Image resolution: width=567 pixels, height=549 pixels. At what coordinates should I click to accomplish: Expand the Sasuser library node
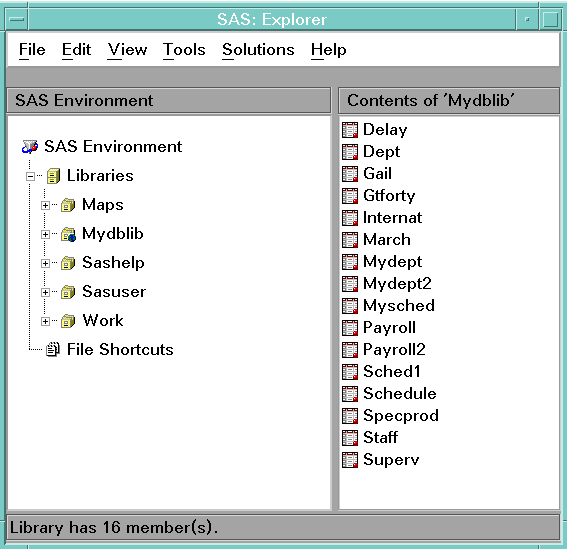[x=45, y=292]
